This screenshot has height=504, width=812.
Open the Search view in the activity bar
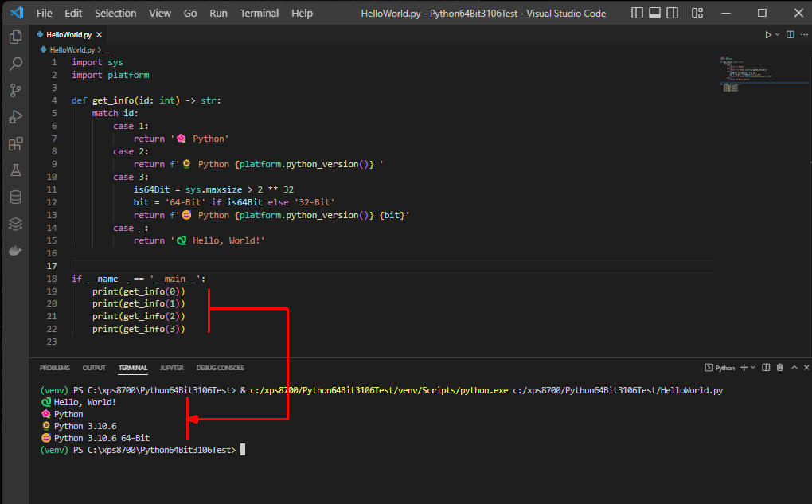click(16, 64)
